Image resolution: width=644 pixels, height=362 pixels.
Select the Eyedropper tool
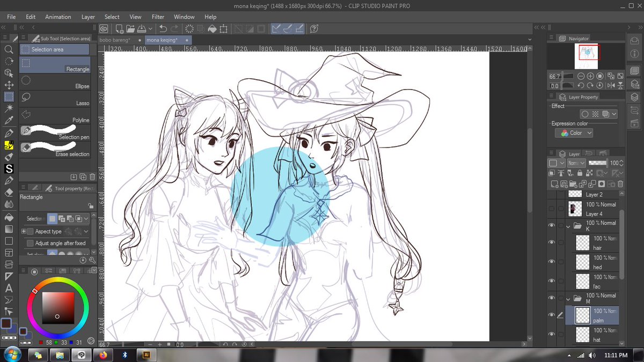click(x=9, y=120)
